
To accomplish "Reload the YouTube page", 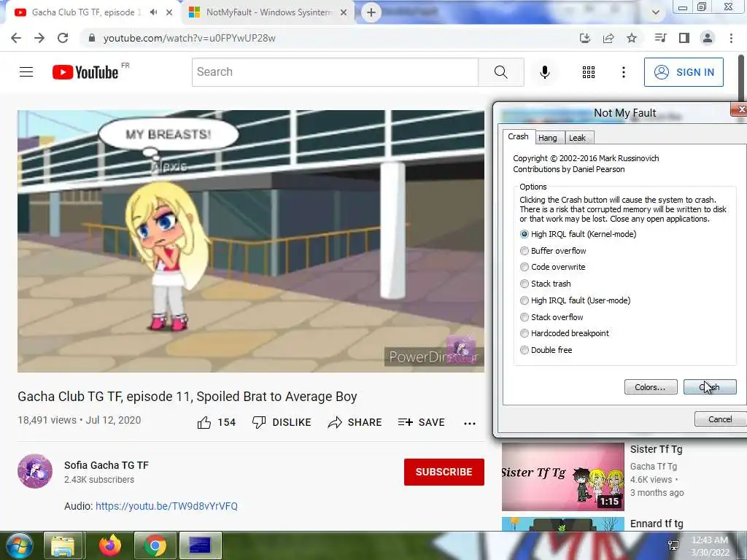I will [63, 38].
